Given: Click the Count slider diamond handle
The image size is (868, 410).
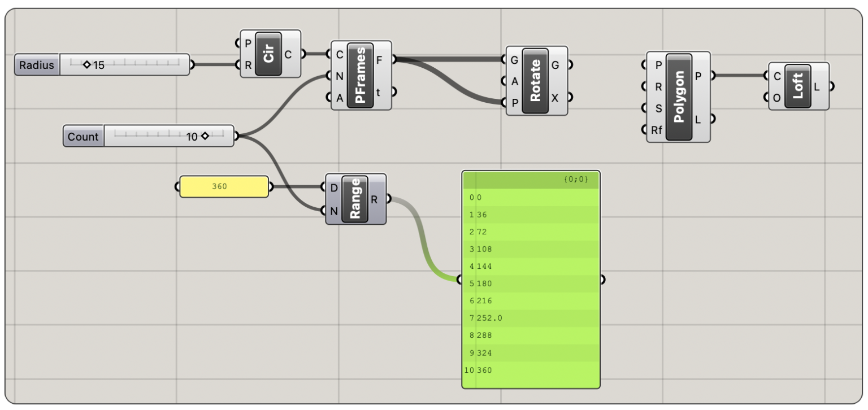Looking at the screenshot, I should (205, 136).
